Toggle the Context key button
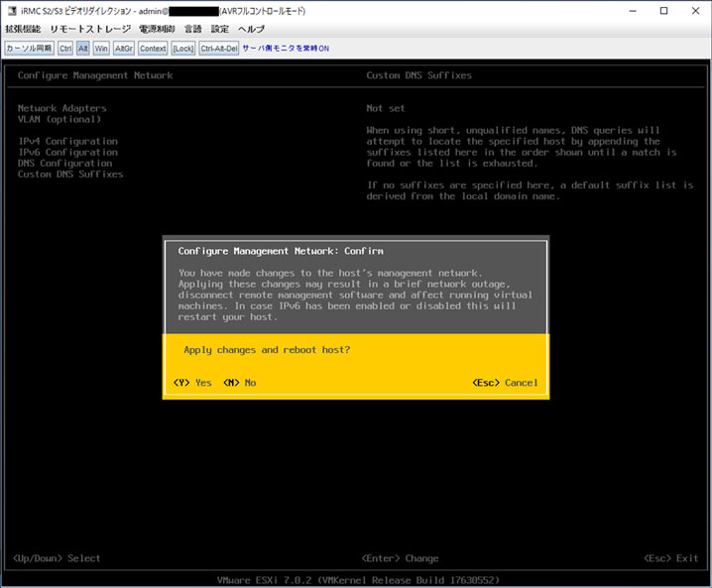Viewport: 712px width, 588px height. click(153, 49)
